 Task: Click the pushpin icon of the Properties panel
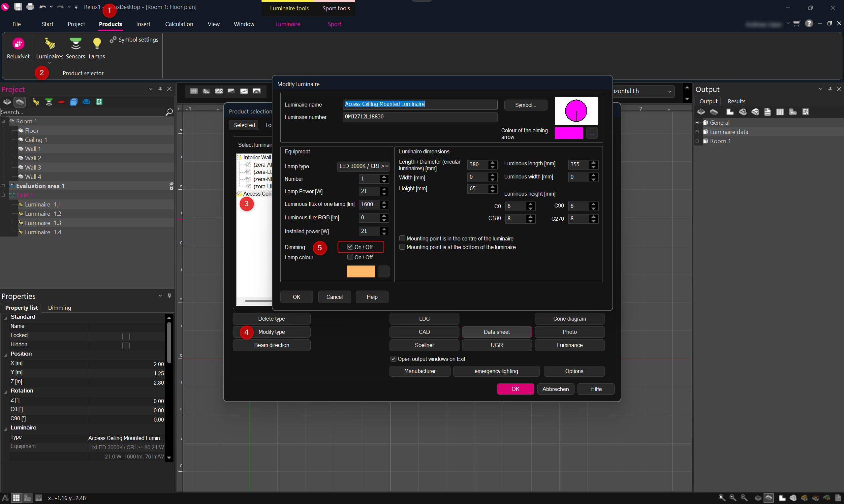(169, 296)
